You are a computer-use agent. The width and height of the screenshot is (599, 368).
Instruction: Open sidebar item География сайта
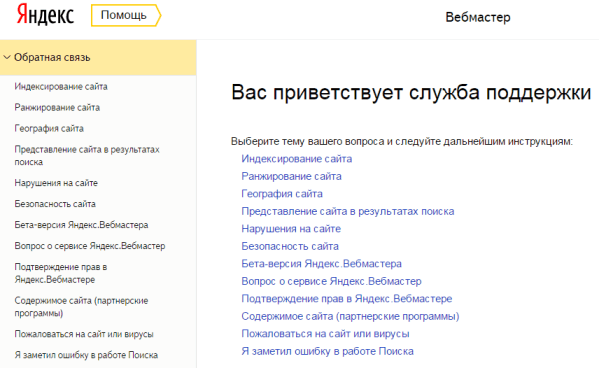tap(49, 128)
